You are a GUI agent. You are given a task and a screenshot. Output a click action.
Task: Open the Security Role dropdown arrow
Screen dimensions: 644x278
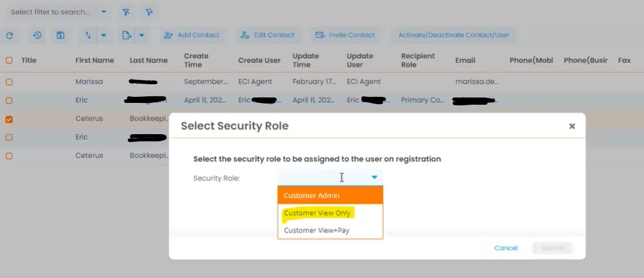coord(374,178)
